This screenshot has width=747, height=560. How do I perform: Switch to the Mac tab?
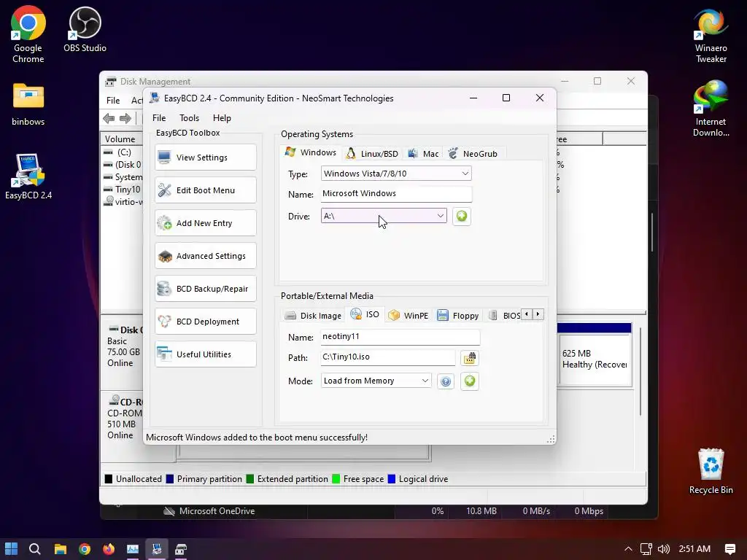coord(424,154)
